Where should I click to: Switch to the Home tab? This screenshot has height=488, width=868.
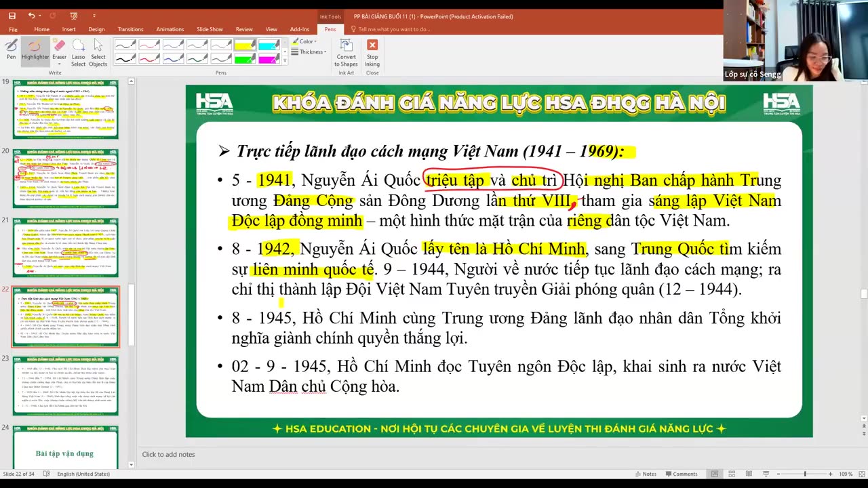(41, 29)
